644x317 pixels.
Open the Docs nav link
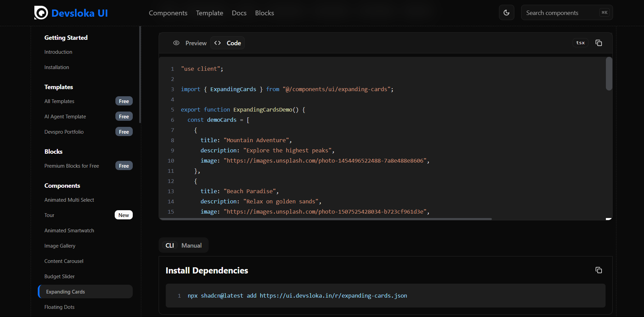click(x=239, y=13)
